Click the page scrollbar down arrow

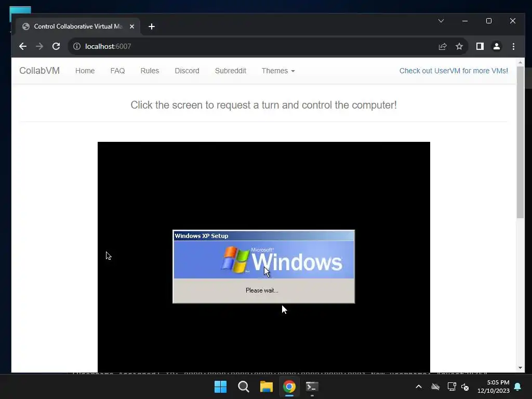pyautogui.click(x=520, y=368)
